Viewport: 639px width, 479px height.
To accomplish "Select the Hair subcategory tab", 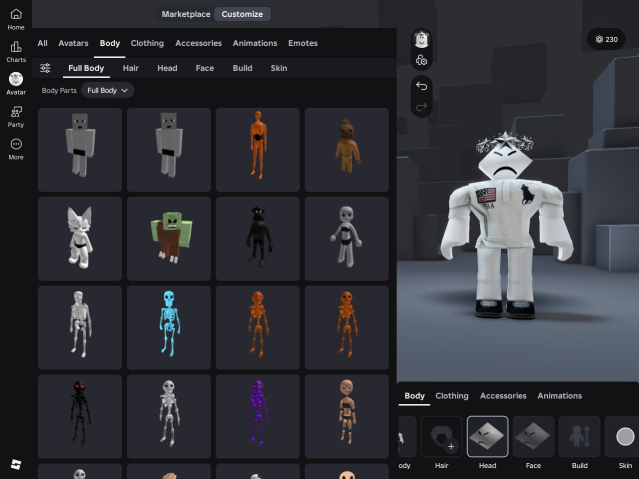I will [131, 68].
